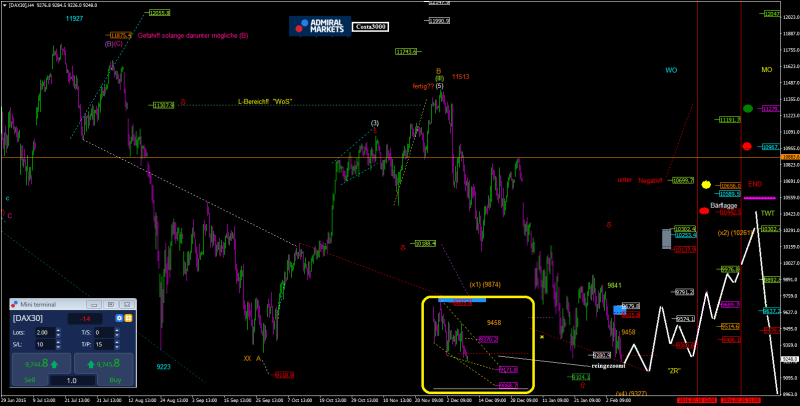Screen dimensions: 800x406
Task: Click the blue settings icon in Mini terminal
Action: pyautogui.click(x=119, y=318)
